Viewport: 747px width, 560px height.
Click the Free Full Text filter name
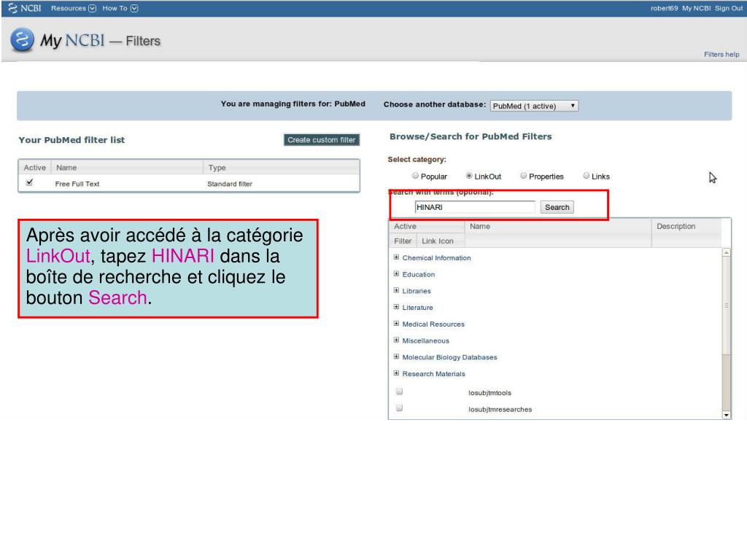[x=77, y=184]
